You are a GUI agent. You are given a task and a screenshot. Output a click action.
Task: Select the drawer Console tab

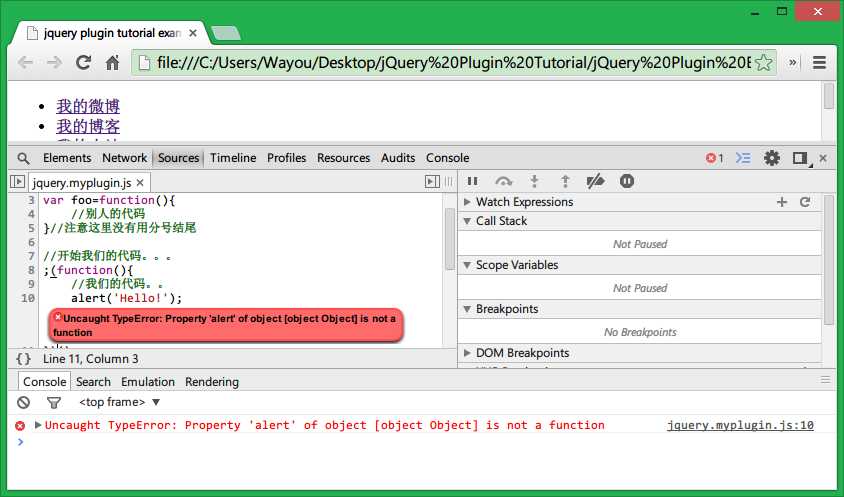coord(44,382)
